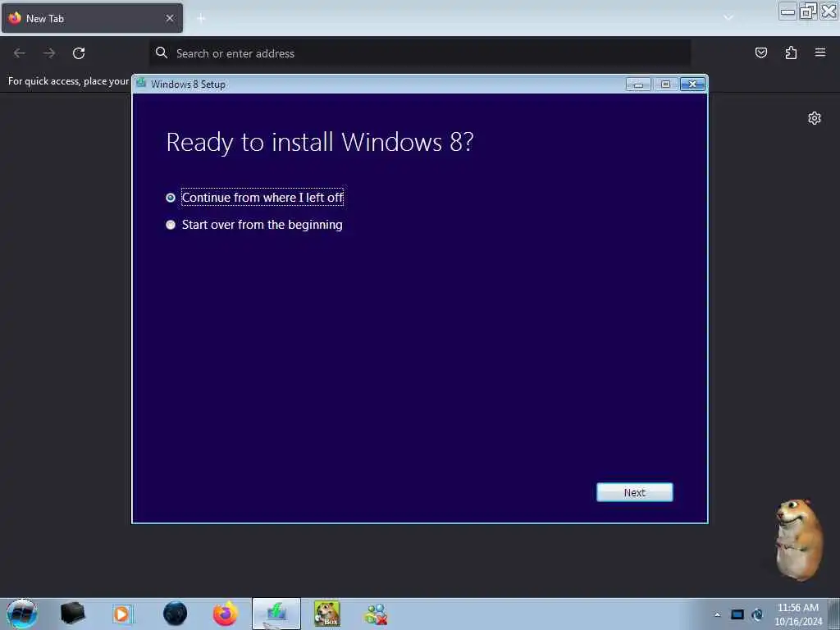Click the hamster desktop mascot

[799, 540]
